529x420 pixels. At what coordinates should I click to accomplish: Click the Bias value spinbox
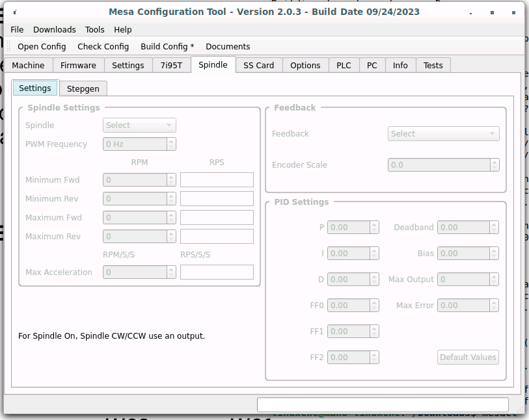click(468, 254)
